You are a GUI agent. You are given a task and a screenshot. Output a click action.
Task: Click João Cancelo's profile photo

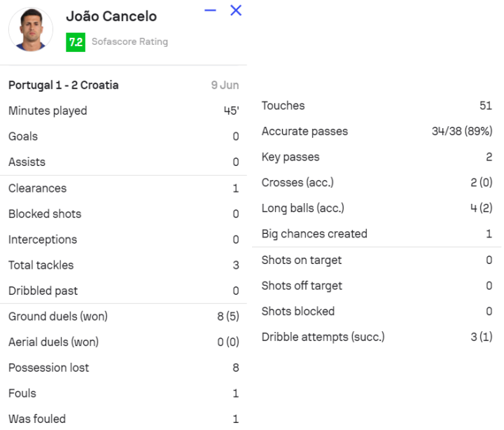click(x=31, y=30)
